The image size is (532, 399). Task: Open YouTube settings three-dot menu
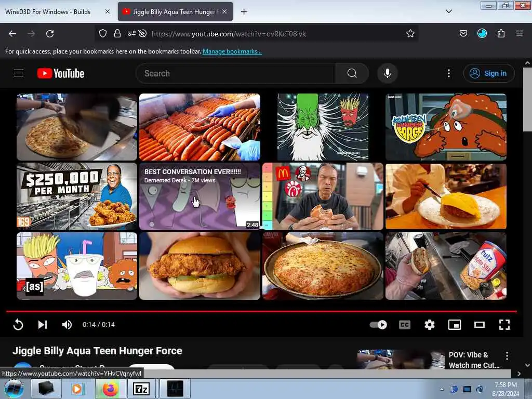pos(448,73)
